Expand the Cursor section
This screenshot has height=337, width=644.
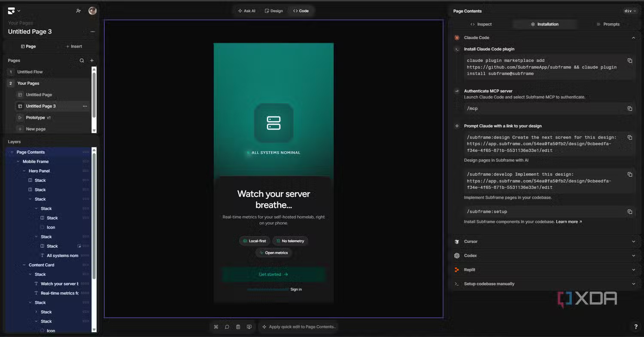(x=544, y=242)
